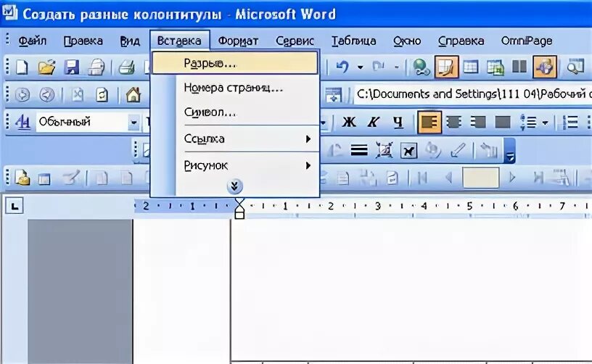Align text left

429,122
